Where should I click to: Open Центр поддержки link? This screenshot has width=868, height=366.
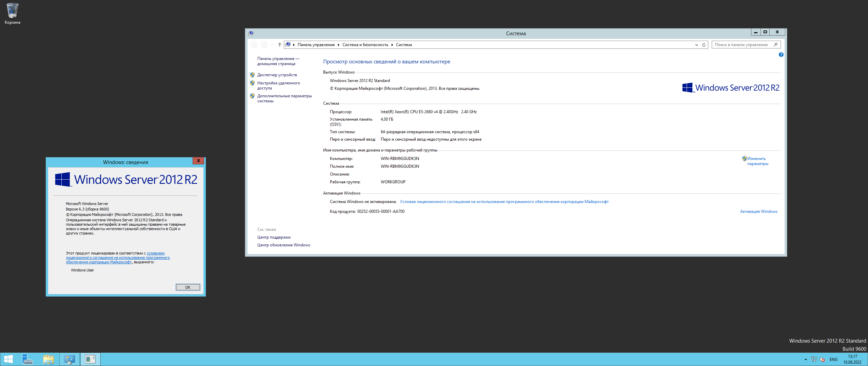pos(274,237)
